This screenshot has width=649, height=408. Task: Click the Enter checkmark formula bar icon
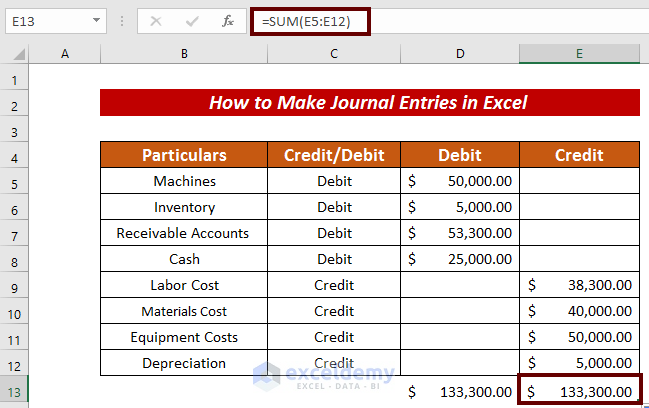192,21
